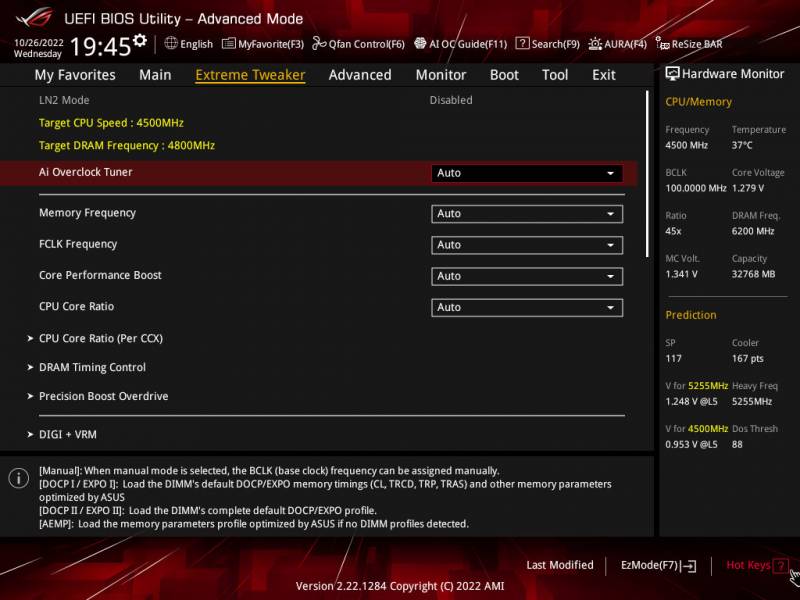Click the SP 117 value
The width and height of the screenshot is (800, 600).
[x=673, y=359]
